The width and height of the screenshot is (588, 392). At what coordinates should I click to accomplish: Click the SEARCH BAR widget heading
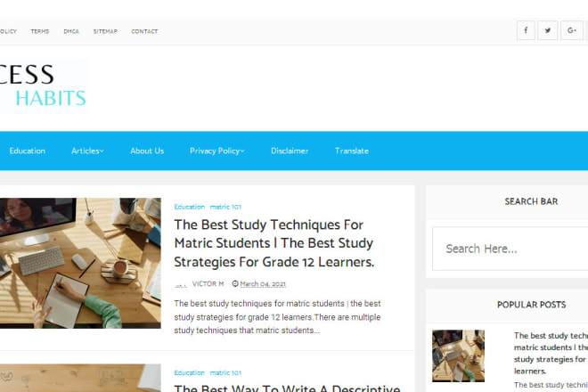click(x=531, y=201)
